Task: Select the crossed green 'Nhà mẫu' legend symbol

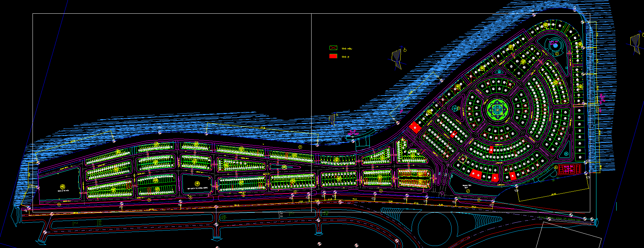Action: coord(333,48)
